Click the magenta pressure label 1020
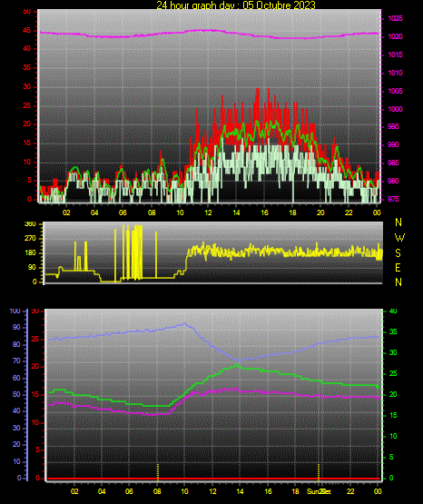The height and width of the screenshot is (504, 423). point(395,36)
